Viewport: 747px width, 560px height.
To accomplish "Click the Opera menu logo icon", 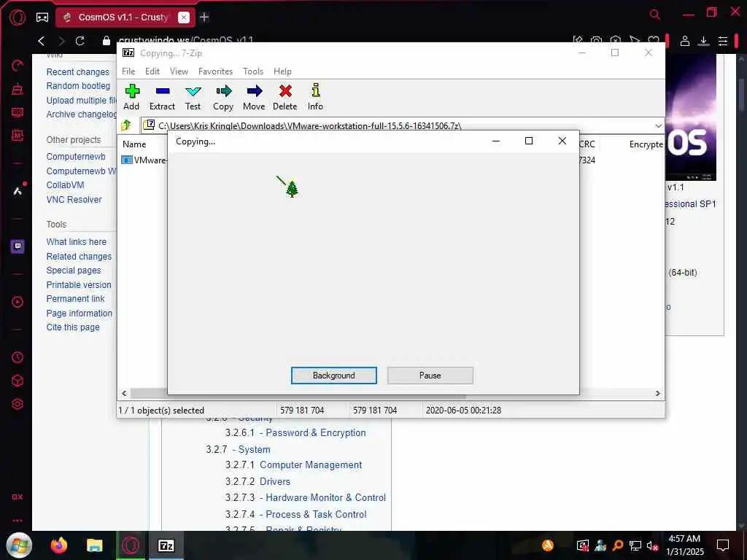I will pyautogui.click(x=18, y=17).
